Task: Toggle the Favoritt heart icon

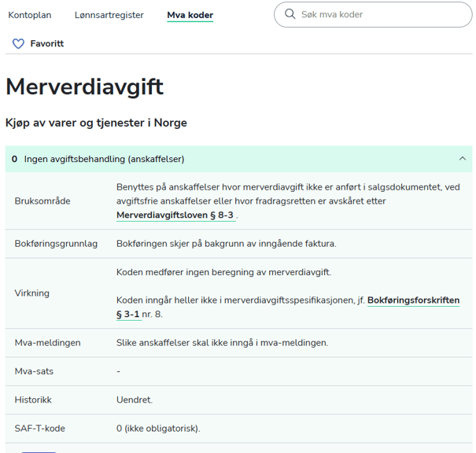Action: 18,44
